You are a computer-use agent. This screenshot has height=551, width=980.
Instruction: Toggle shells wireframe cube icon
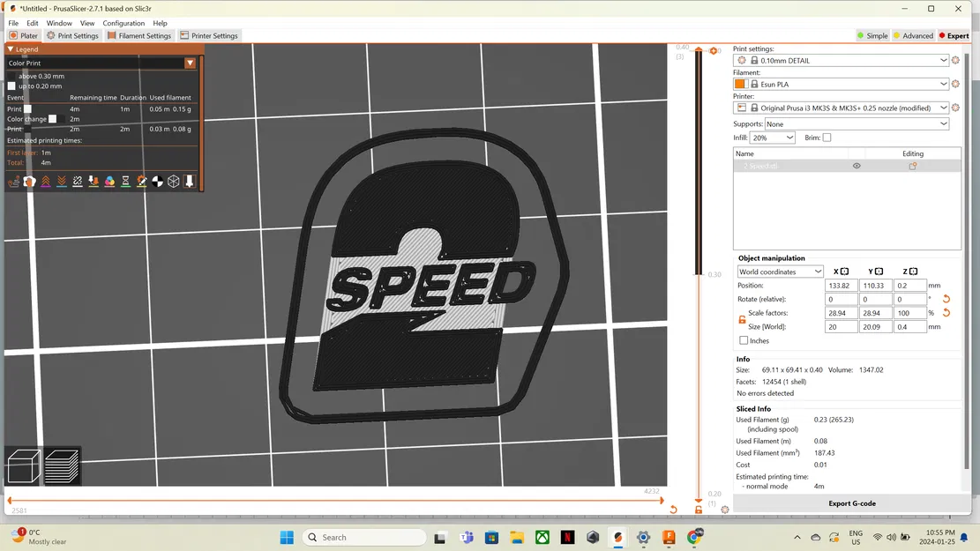pyautogui.click(x=174, y=181)
